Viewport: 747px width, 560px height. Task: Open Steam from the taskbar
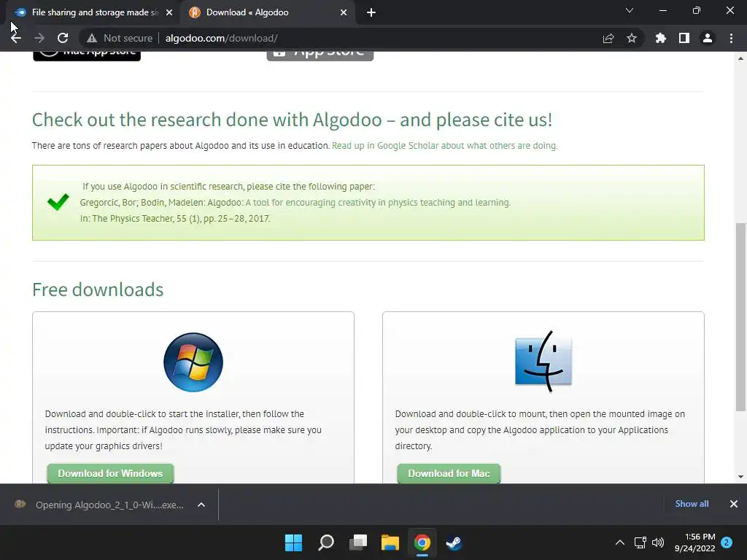(454, 542)
